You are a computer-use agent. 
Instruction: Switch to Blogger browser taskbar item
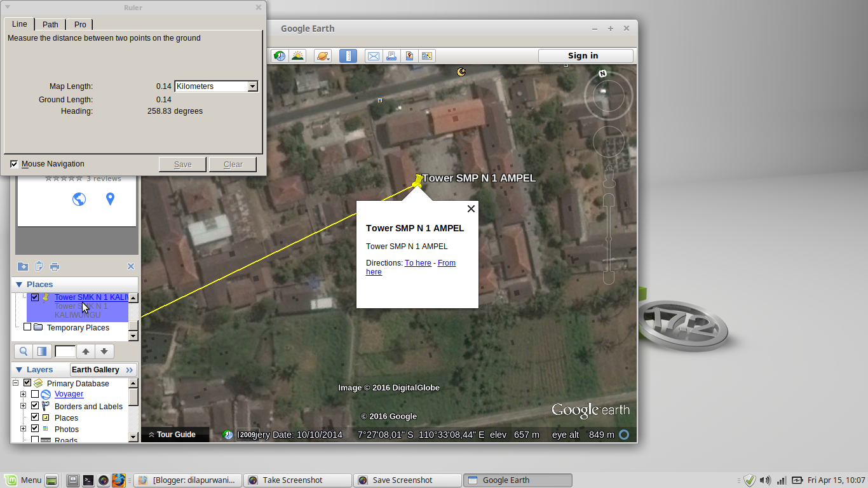pos(188,480)
